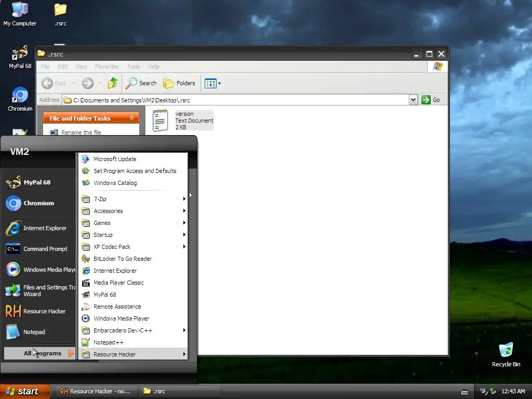Start Remote Assistance
The height and width of the screenshot is (399, 532).
point(133,307)
